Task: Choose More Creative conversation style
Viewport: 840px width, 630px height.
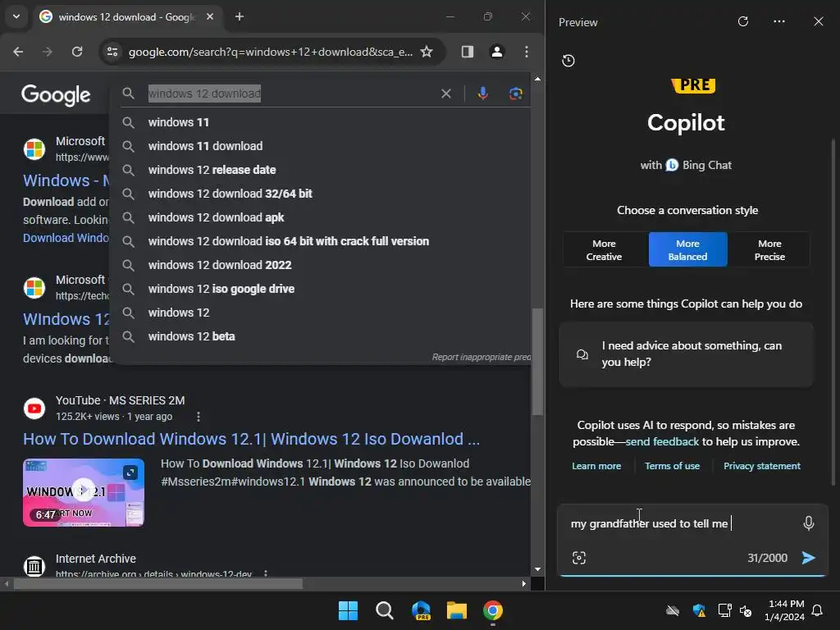Action: (x=604, y=249)
